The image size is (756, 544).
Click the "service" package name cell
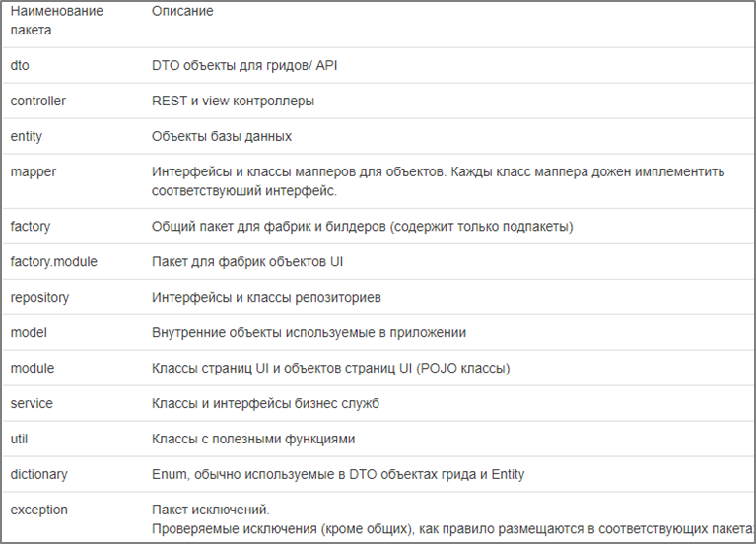click(x=32, y=403)
